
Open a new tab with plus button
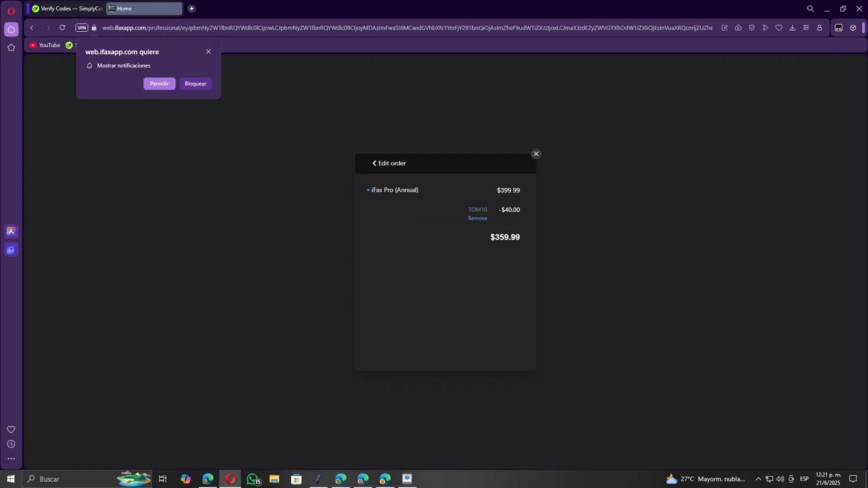(192, 9)
